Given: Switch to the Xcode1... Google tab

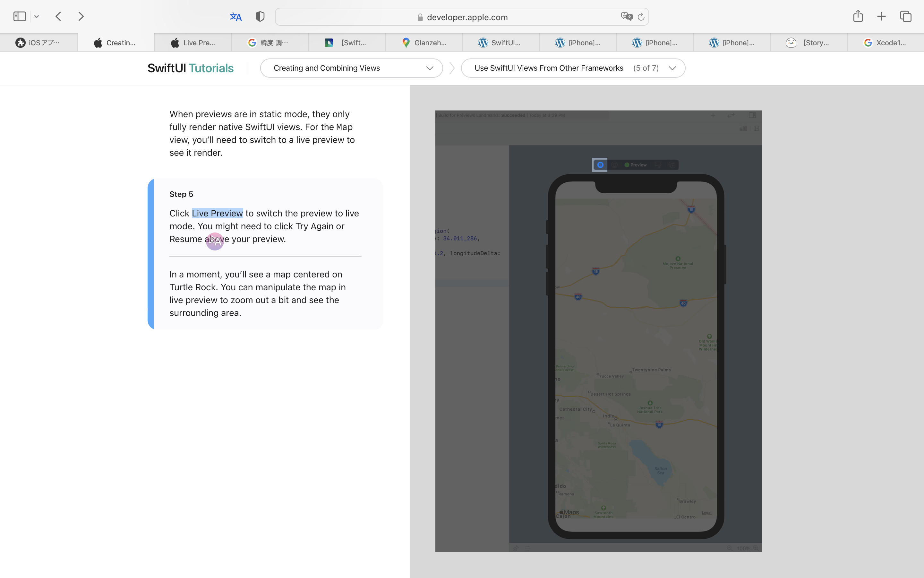Looking at the screenshot, I should coord(886,43).
